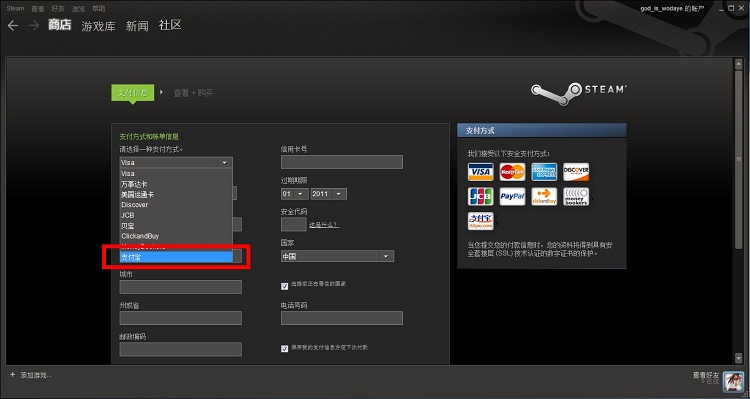
Task: Switch to the 游戏库 tab
Action: click(99, 26)
